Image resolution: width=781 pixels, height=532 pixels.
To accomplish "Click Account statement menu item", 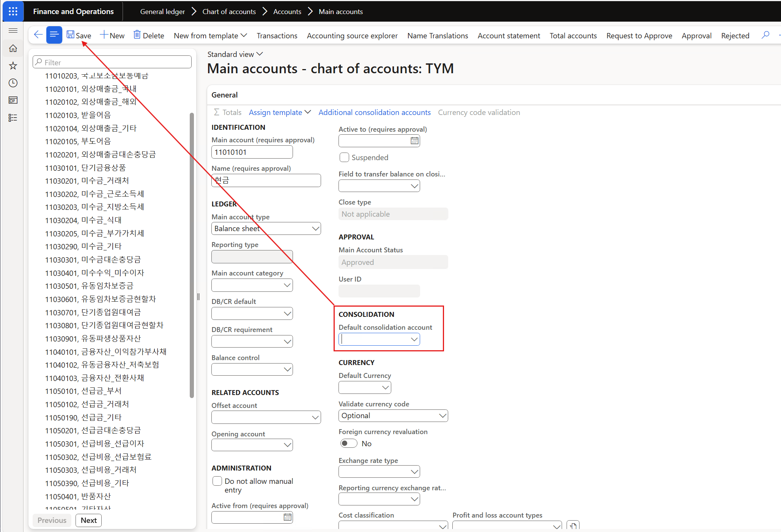I will tap(509, 36).
